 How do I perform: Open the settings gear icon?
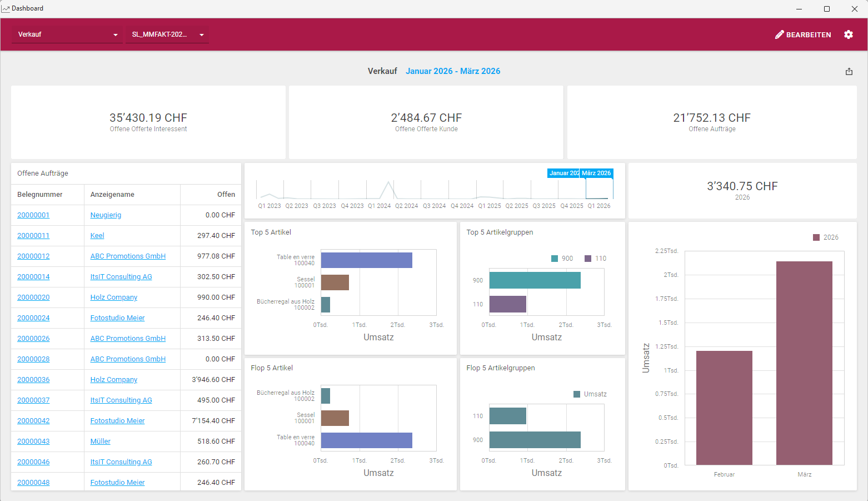point(848,34)
